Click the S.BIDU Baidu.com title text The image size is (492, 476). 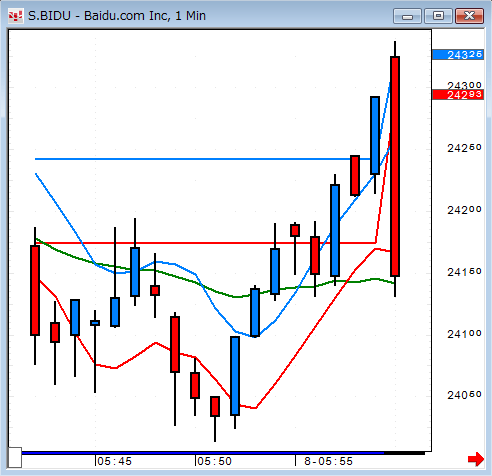pos(117,16)
